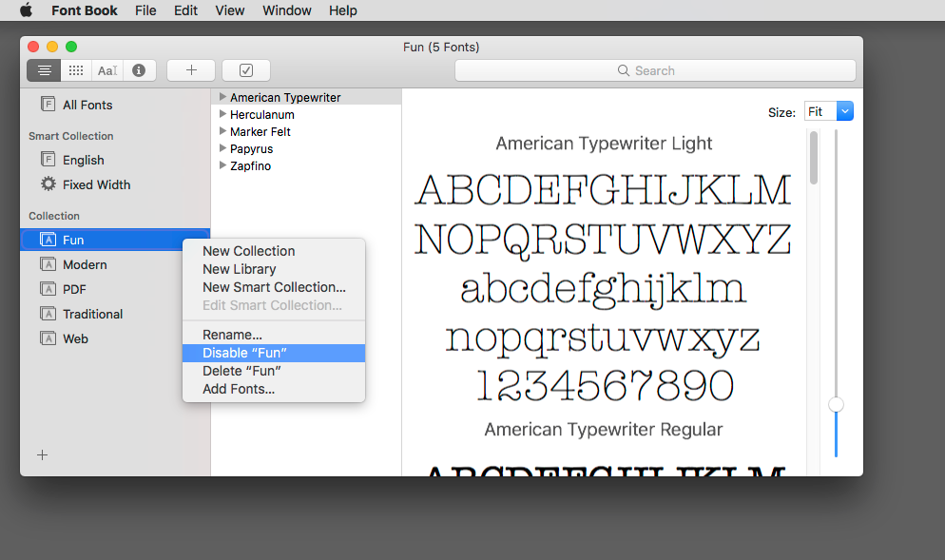Screen dimensions: 945x560
Task: Click the American Typewriter Light preview heading
Action: (x=604, y=144)
